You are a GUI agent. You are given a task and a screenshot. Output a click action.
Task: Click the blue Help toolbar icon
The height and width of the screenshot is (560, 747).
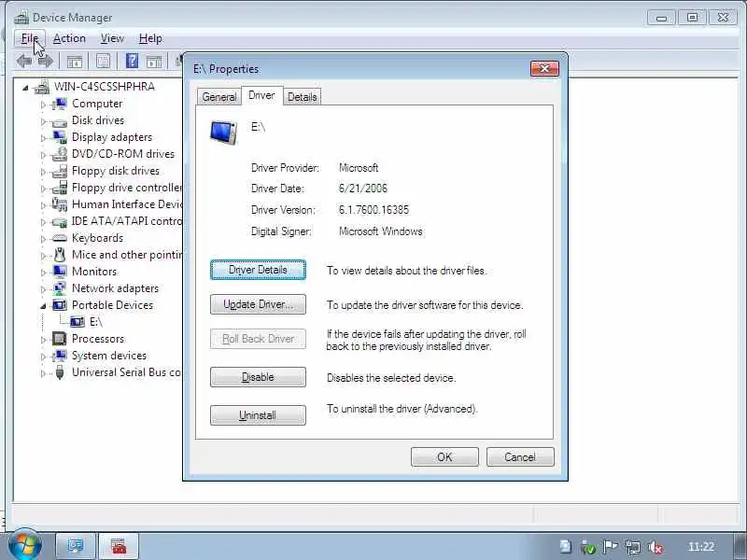coord(132,61)
